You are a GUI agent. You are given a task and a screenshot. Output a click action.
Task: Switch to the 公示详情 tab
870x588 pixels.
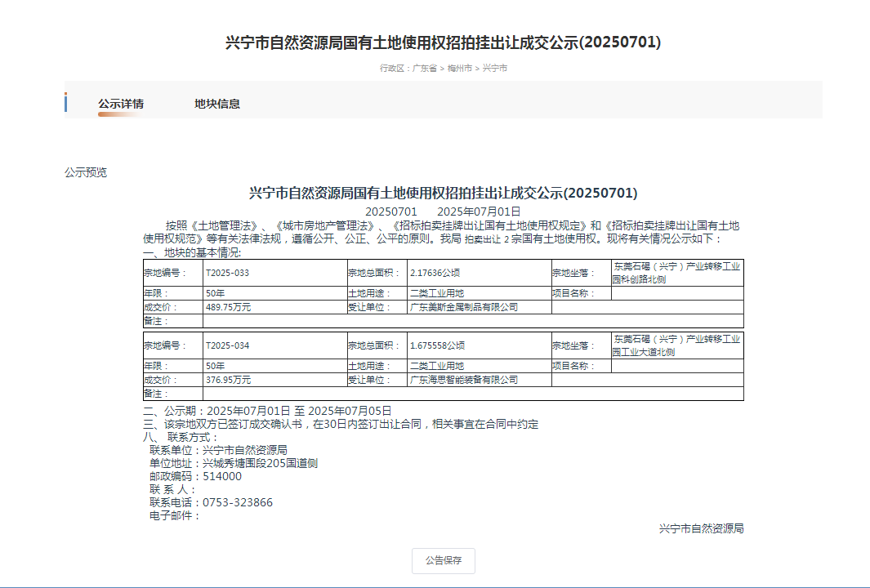tap(121, 104)
